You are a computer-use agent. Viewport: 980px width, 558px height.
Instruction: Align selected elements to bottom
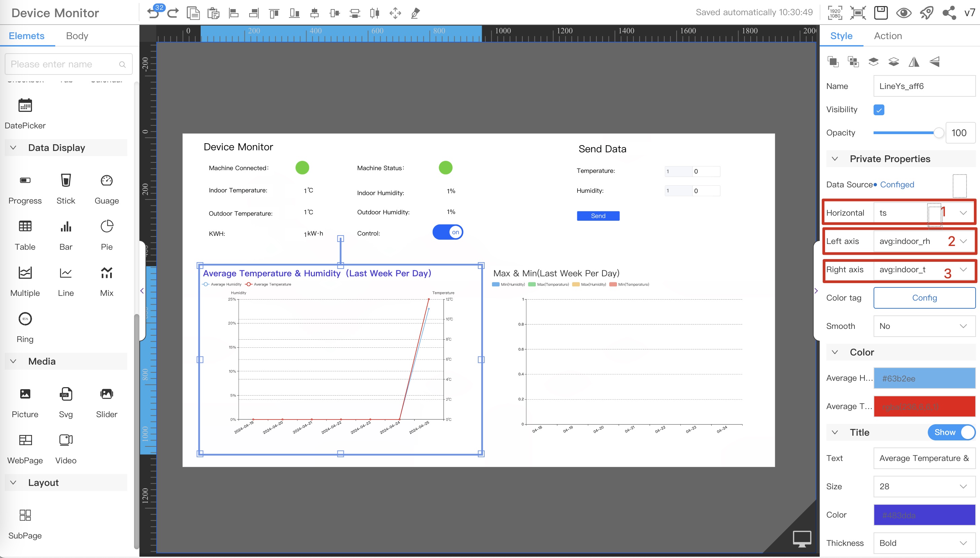(294, 13)
